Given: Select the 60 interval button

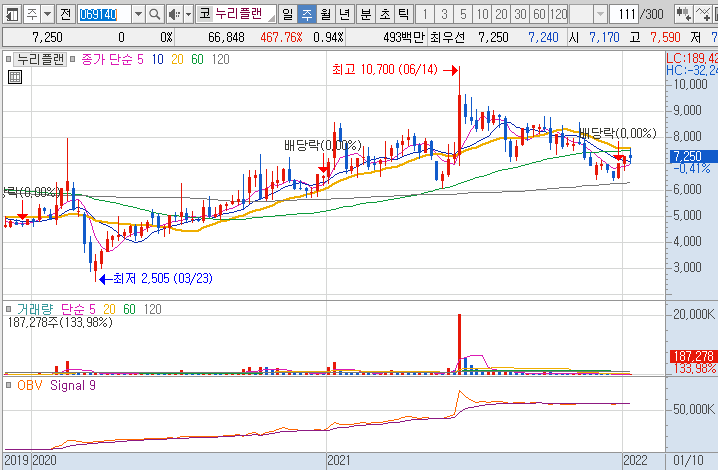Looking at the screenshot, I should (539, 15).
